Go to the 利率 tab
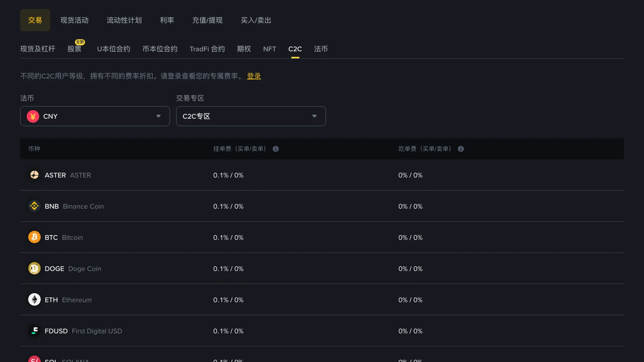The height and width of the screenshot is (362, 644). [x=167, y=20]
